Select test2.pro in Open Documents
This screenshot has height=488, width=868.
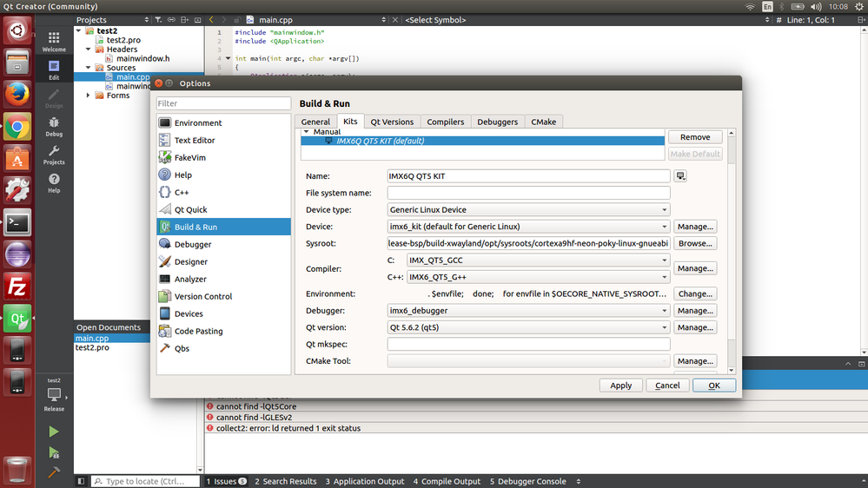(92, 347)
